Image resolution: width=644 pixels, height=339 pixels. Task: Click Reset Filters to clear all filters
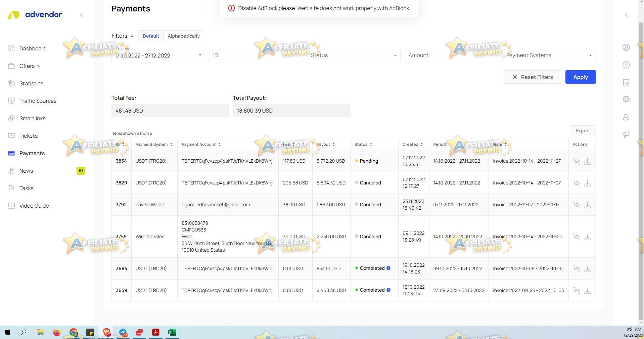point(532,77)
